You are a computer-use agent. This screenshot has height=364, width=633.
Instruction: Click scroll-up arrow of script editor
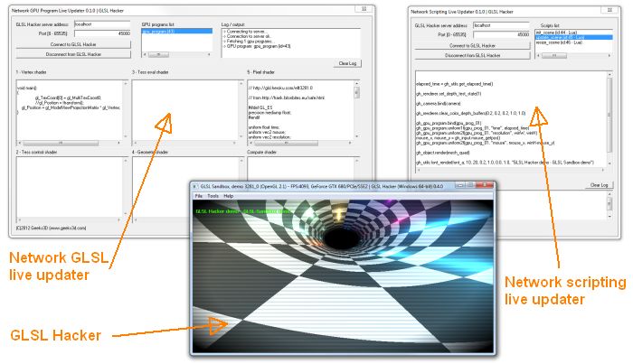pyautogui.click(x=609, y=75)
